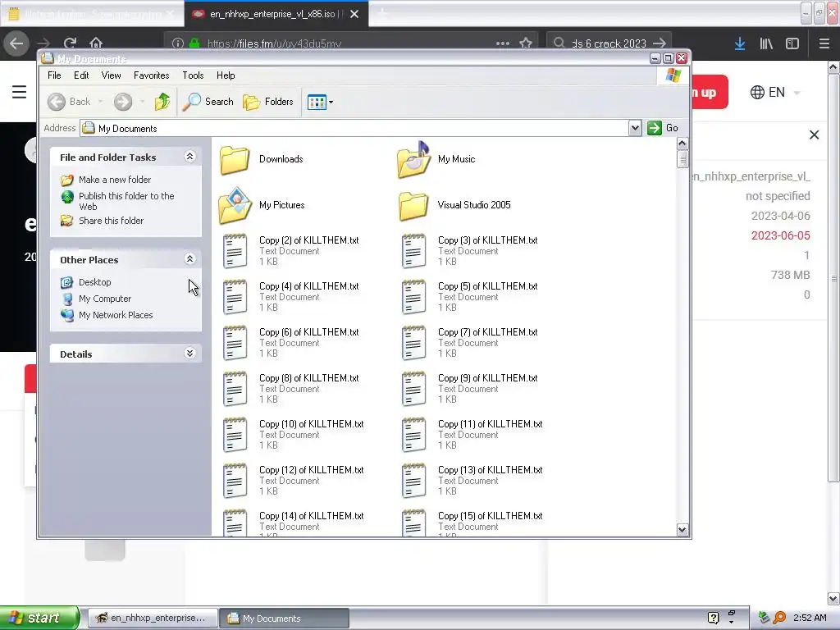Switch to en_nhhxp_enterprise taskbar item
The image size is (840, 630).
click(153, 619)
